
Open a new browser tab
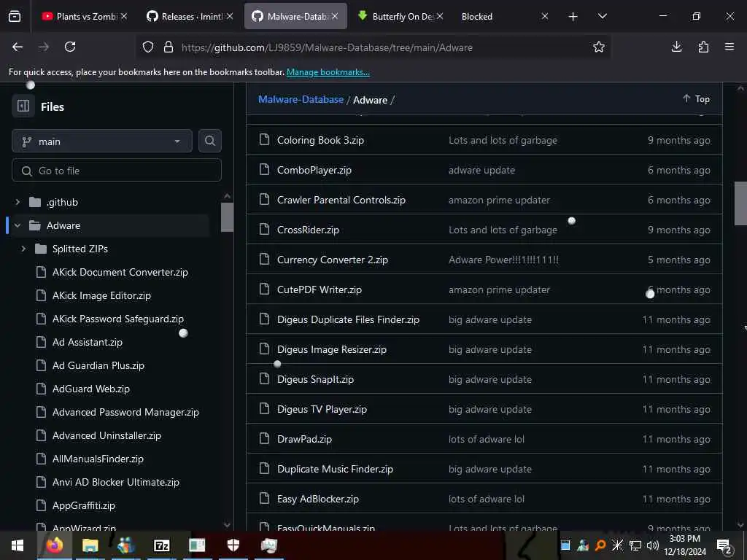click(x=573, y=17)
